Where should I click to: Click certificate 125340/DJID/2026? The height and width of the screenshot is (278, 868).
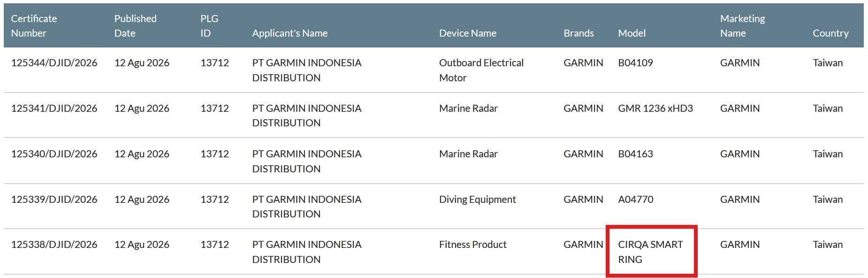pyautogui.click(x=54, y=154)
